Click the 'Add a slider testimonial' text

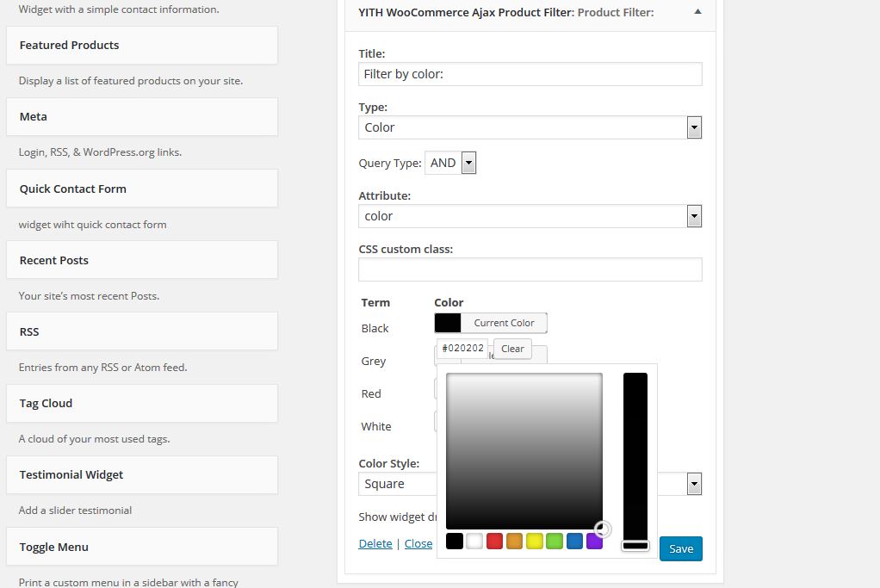pos(75,510)
